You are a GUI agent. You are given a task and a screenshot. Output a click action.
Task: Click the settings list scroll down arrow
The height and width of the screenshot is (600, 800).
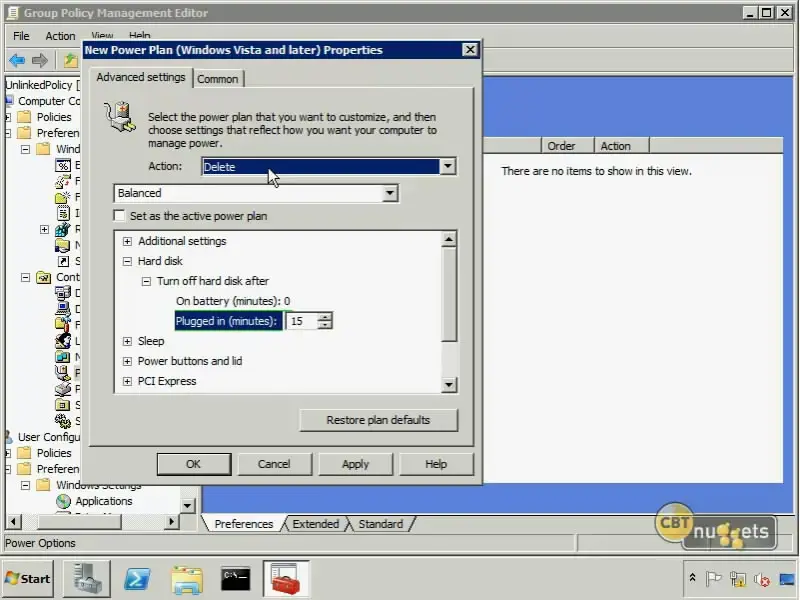pos(448,385)
